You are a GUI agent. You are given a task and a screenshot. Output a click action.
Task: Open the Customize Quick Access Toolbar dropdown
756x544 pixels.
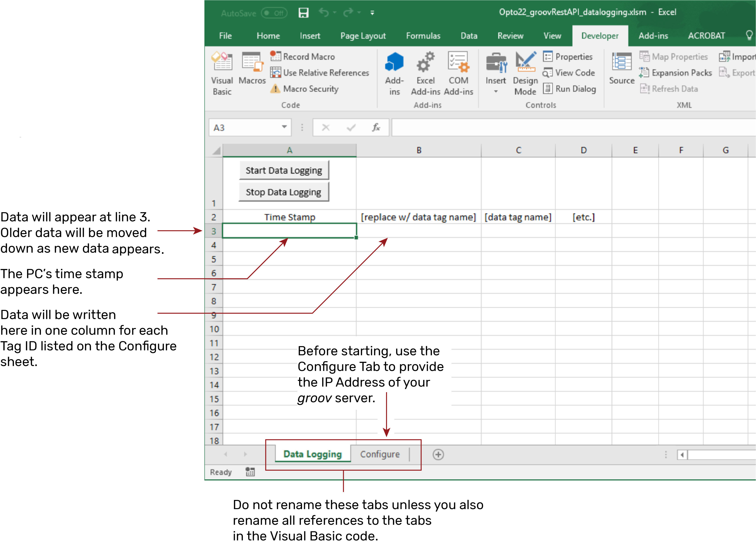pos(372,13)
